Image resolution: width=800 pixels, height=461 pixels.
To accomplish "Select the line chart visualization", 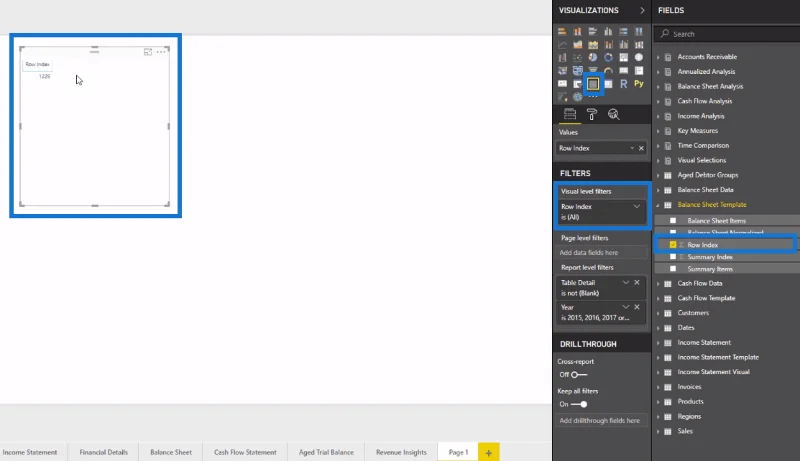I will [x=562, y=45].
